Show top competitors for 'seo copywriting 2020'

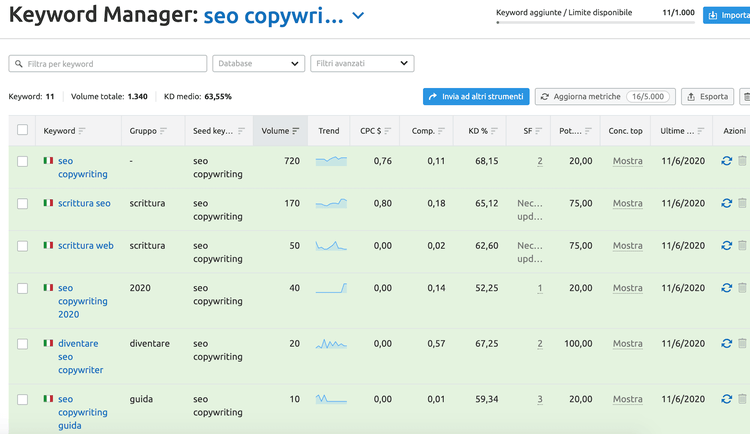tap(628, 288)
